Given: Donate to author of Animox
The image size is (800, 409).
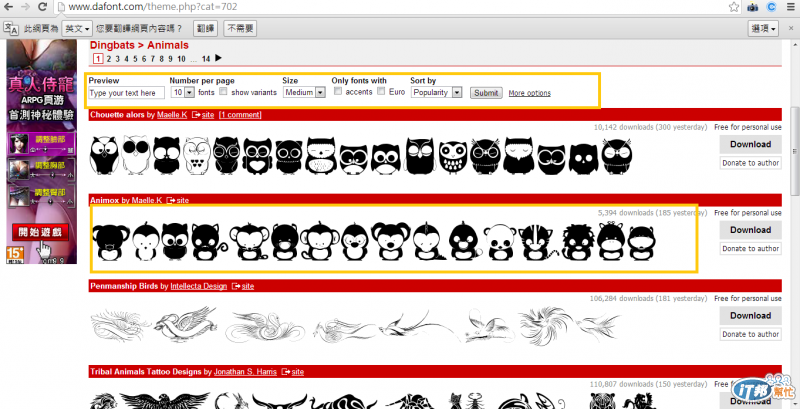Looking at the screenshot, I should point(751,249).
